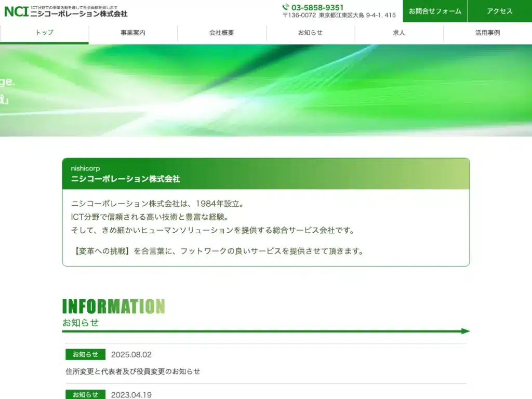This screenshot has width=532, height=399.
Task: Click the きめ細かいヒューマンソリューション sentence
Action: pyautogui.click(x=213, y=230)
